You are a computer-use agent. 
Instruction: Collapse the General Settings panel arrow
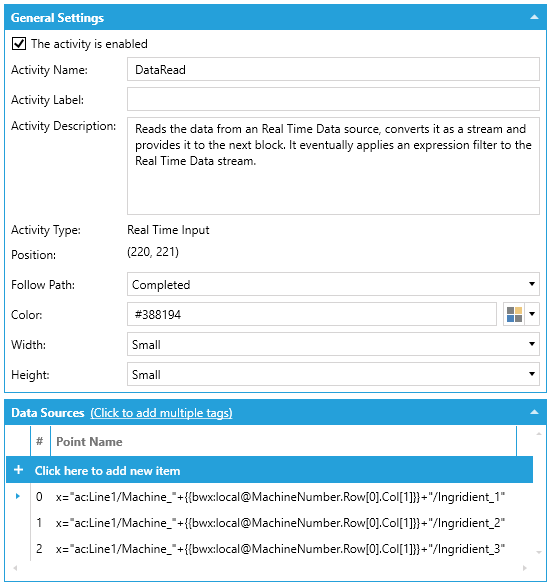coord(534,17)
